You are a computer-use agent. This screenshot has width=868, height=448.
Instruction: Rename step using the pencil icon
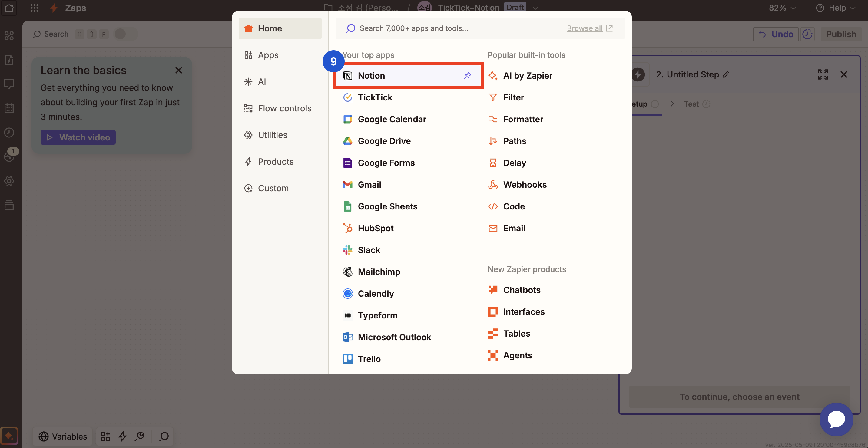click(x=726, y=74)
